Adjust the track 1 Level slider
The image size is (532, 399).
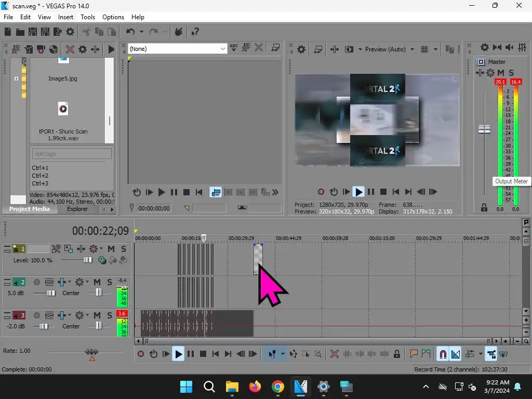88,260
